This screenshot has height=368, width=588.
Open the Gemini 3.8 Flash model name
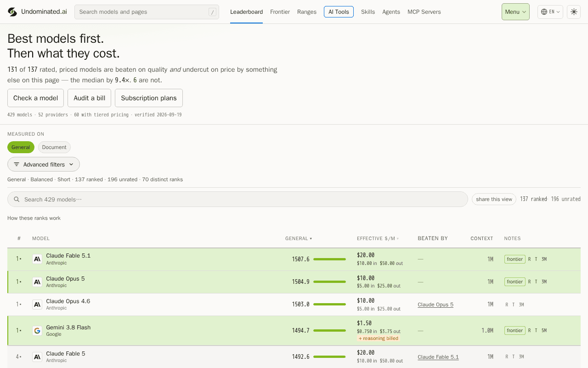68,328
